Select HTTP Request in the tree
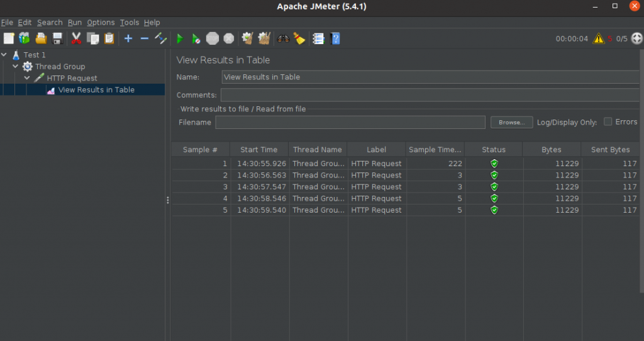The height and width of the screenshot is (341, 644). (x=72, y=78)
